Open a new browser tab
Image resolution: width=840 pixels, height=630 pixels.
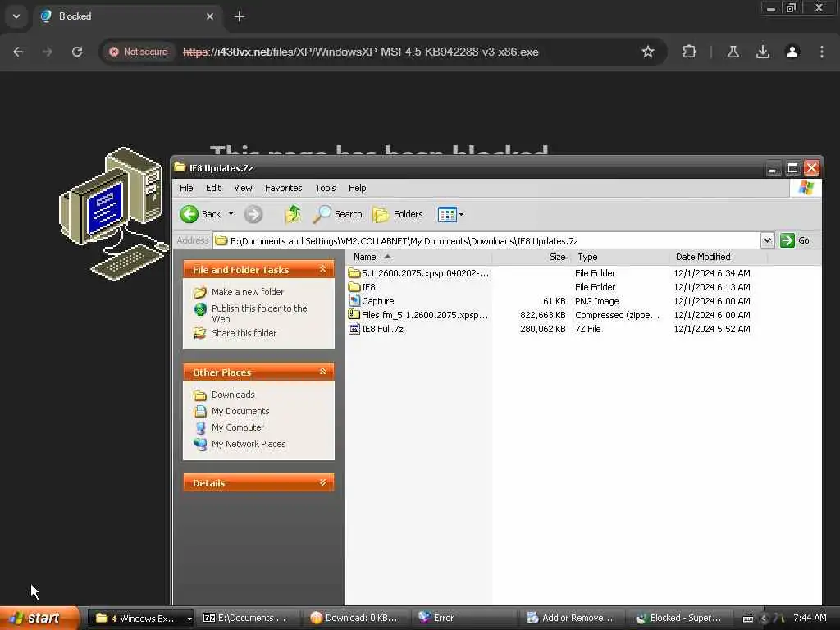(x=240, y=16)
